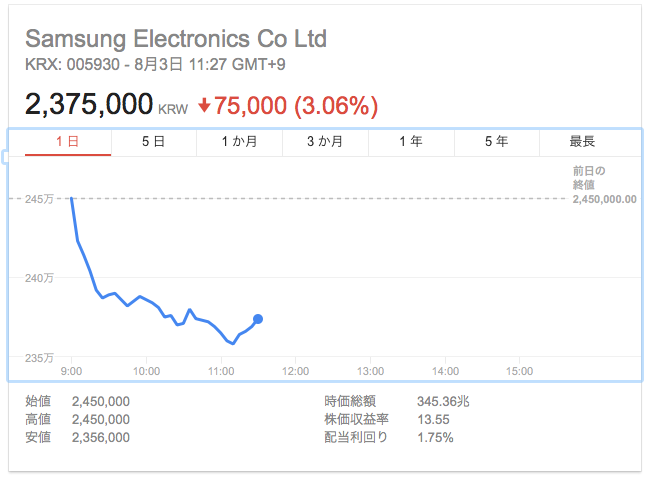Image resolution: width=648 pixels, height=477 pixels.
Task: Select the 1日 time range tab
Action: pyautogui.click(x=68, y=142)
